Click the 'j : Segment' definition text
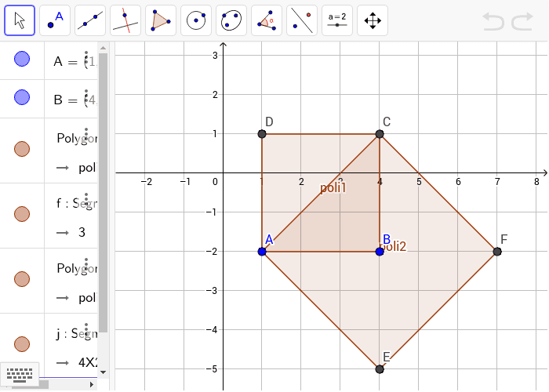 coord(76,333)
